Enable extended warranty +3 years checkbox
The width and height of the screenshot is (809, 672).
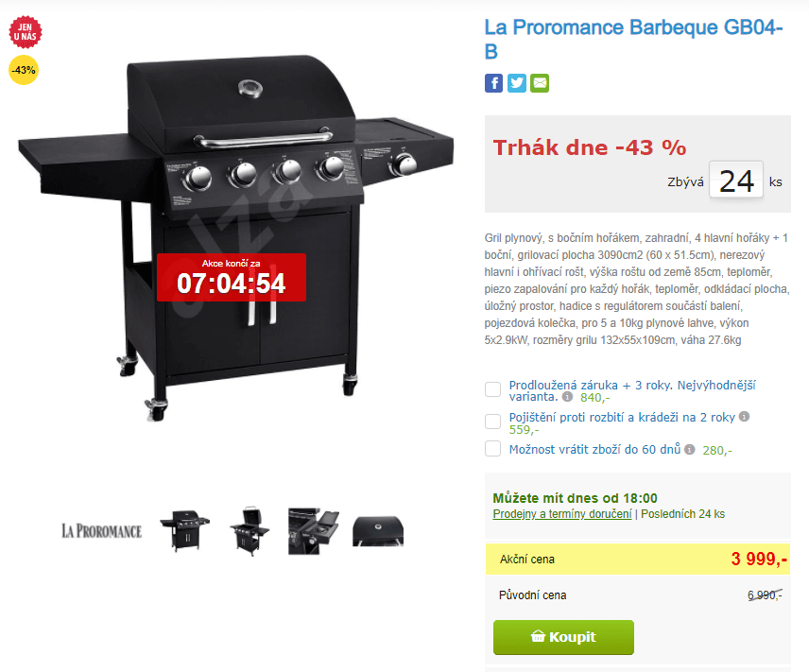pyautogui.click(x=492, y=389)
